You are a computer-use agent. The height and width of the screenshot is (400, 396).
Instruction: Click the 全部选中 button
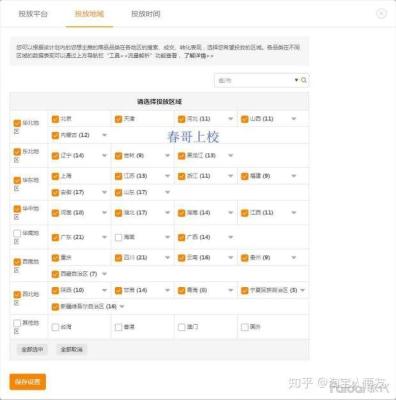[32, 349]
